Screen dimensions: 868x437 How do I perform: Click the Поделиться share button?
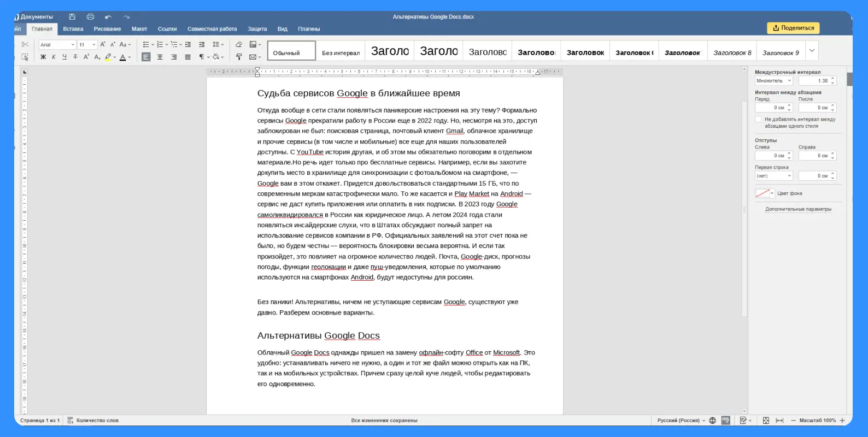[x=793, y=28]
